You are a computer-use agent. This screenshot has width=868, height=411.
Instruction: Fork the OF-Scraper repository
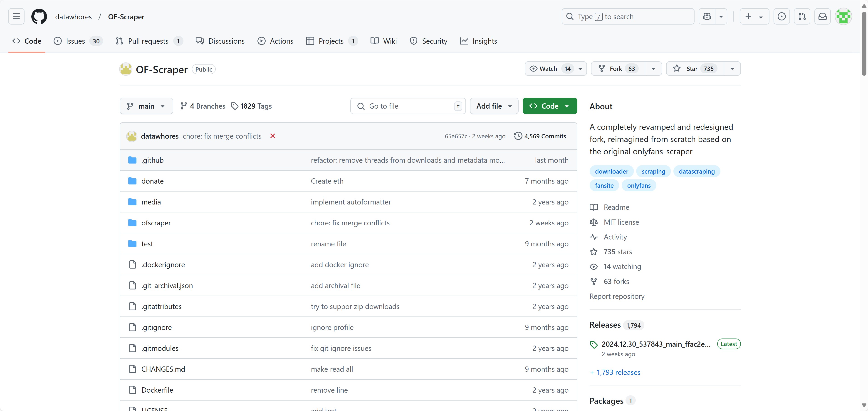tap(618, 69)
